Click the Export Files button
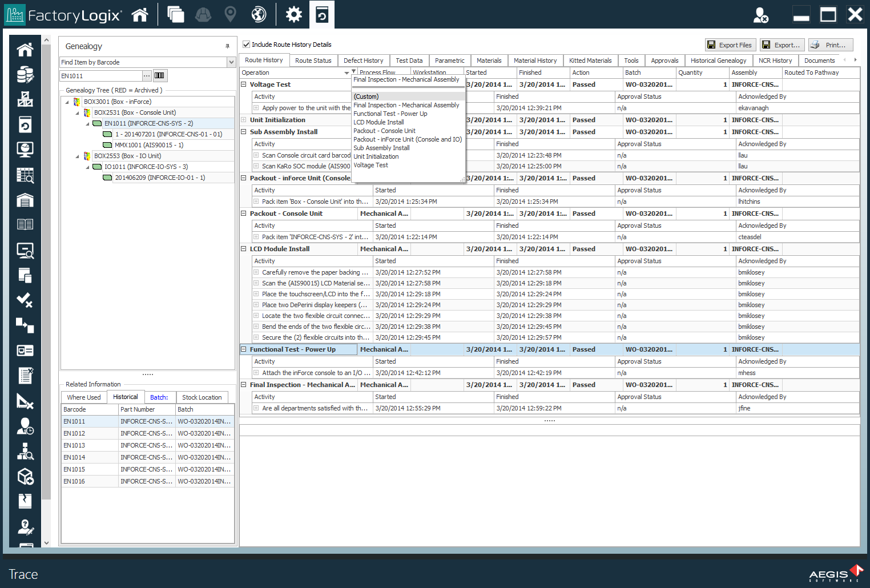The image size is (870, 588). click(x=730, y=45)
